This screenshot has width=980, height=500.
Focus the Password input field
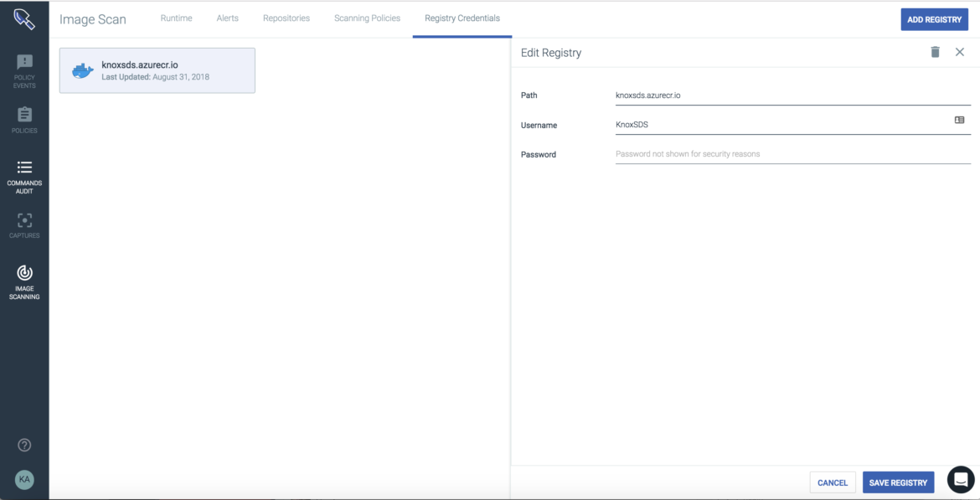793,154
